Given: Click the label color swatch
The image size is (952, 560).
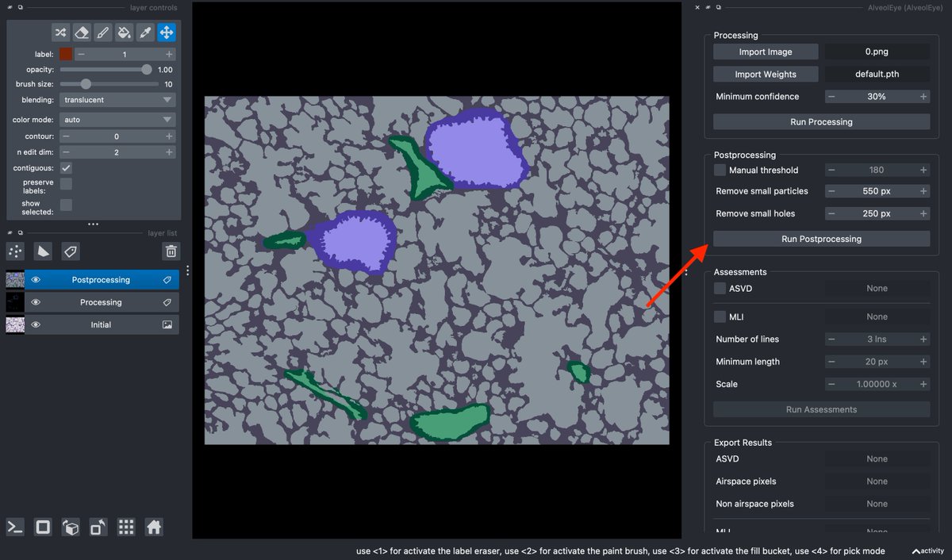Looking at the screenshot, I should tap(66, 55).
